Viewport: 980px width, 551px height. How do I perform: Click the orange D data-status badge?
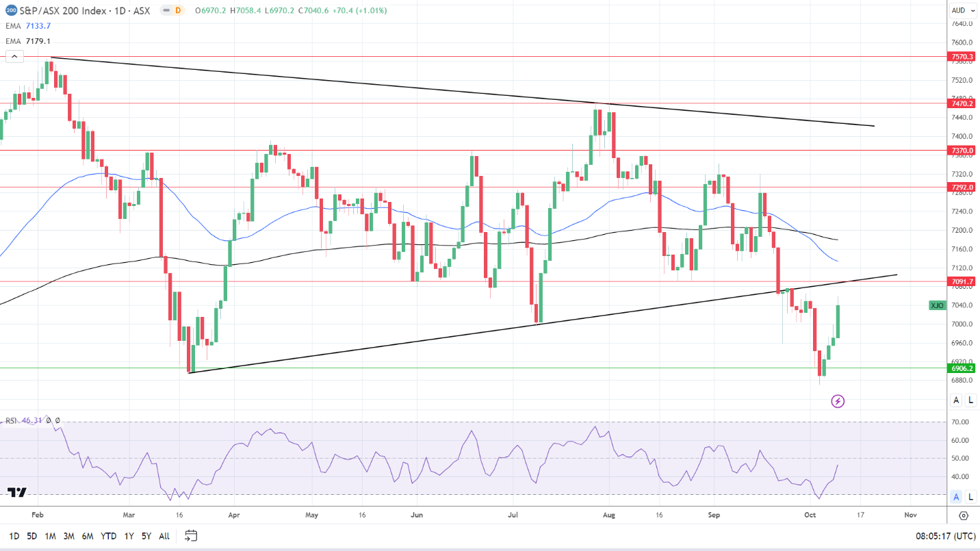[179, 10]
